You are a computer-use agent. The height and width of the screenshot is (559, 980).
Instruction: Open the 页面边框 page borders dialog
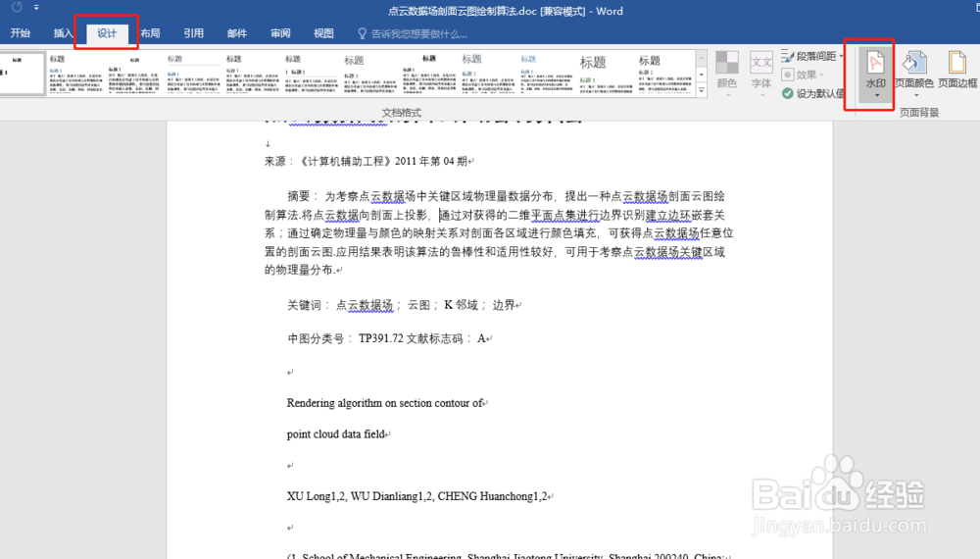pyautogui.click(x=956, y=70)
